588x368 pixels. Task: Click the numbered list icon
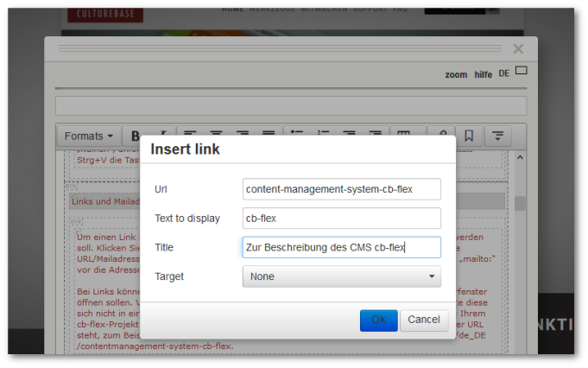coord(323,136)
